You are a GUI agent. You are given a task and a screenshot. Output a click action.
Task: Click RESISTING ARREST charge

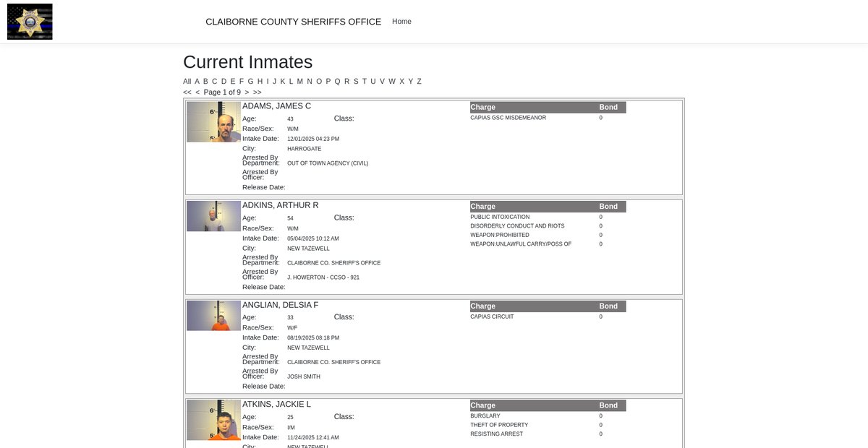tap(496, 434)
